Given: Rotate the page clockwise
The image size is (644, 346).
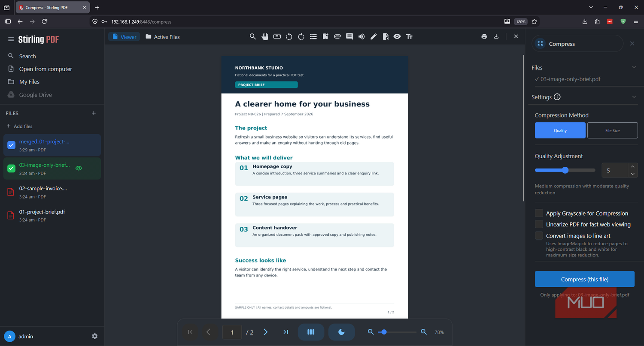Looking at the screenshot, I should click(301, 36).
